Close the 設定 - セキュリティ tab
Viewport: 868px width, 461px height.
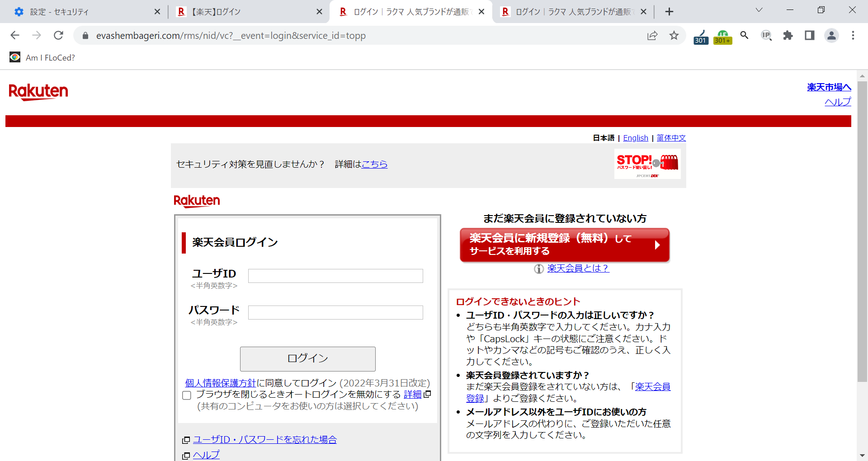point(157,12)
